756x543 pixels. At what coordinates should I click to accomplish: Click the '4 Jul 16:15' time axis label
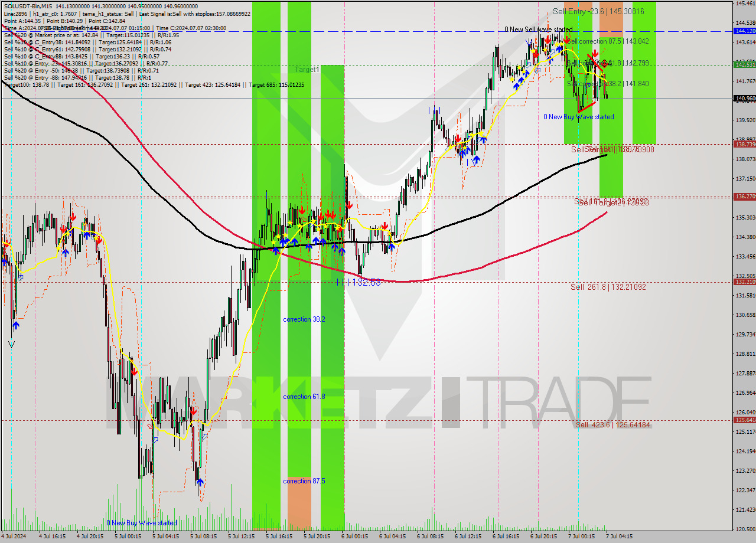click(52, 537)
